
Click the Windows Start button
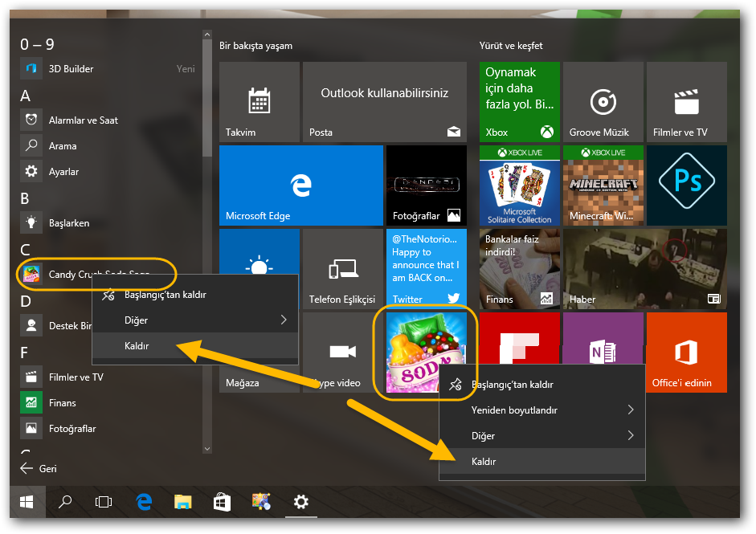27,502
